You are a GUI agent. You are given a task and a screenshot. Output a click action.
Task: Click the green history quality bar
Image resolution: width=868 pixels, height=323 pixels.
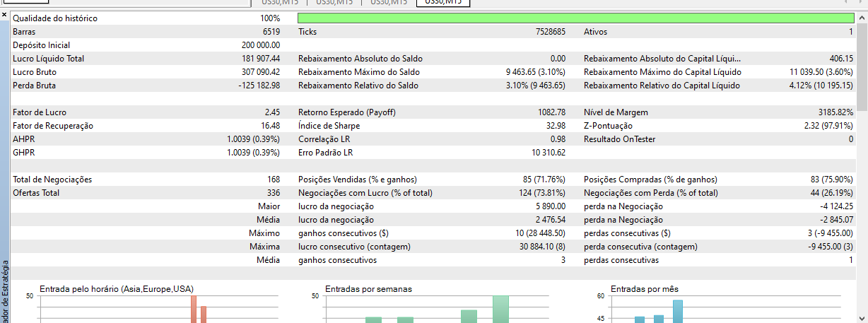(x=575, y=18)
